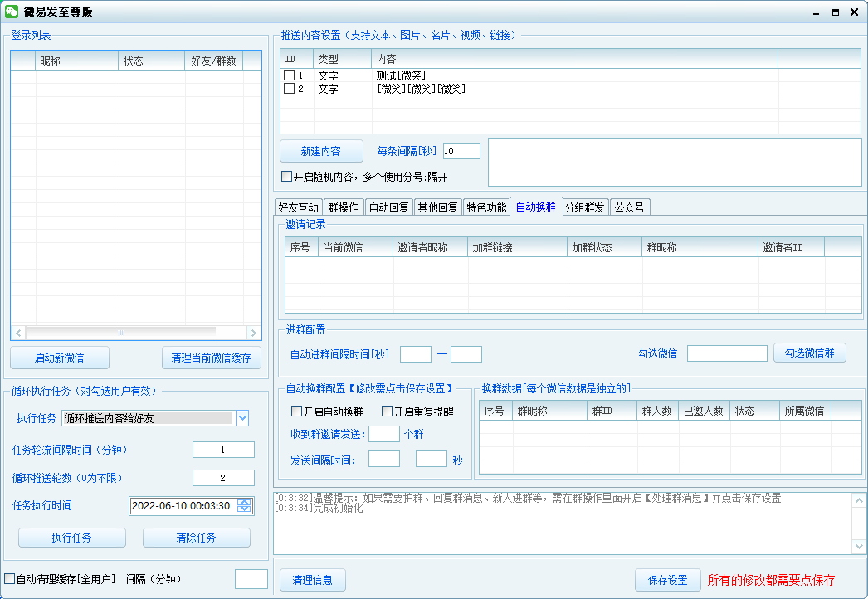Click the 执行任务 button
The width and height of the screenshot is (868, 599).
point(72,538)
